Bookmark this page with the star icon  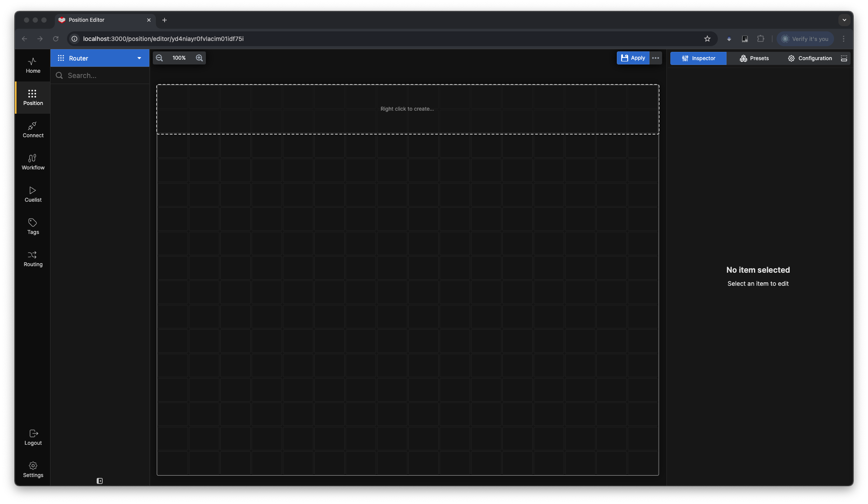tap(707, 39)
